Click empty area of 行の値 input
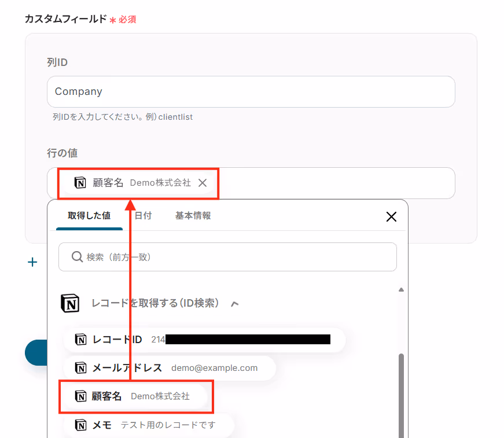Viewport: 504px width, 438px height. 336,183
